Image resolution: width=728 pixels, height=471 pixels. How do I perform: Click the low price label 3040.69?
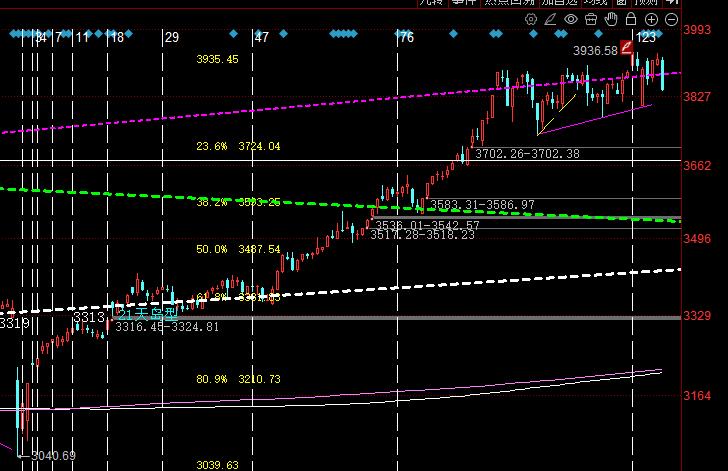click(53, 456)
